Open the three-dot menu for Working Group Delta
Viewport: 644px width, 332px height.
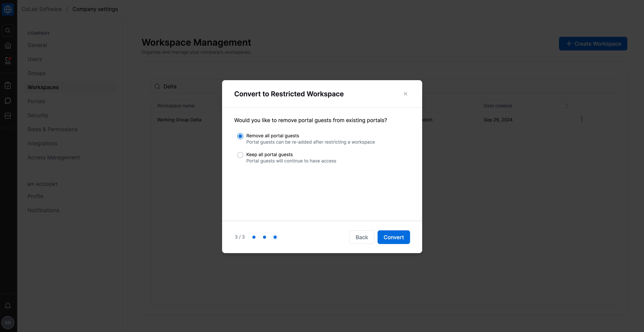click(581, 119)
